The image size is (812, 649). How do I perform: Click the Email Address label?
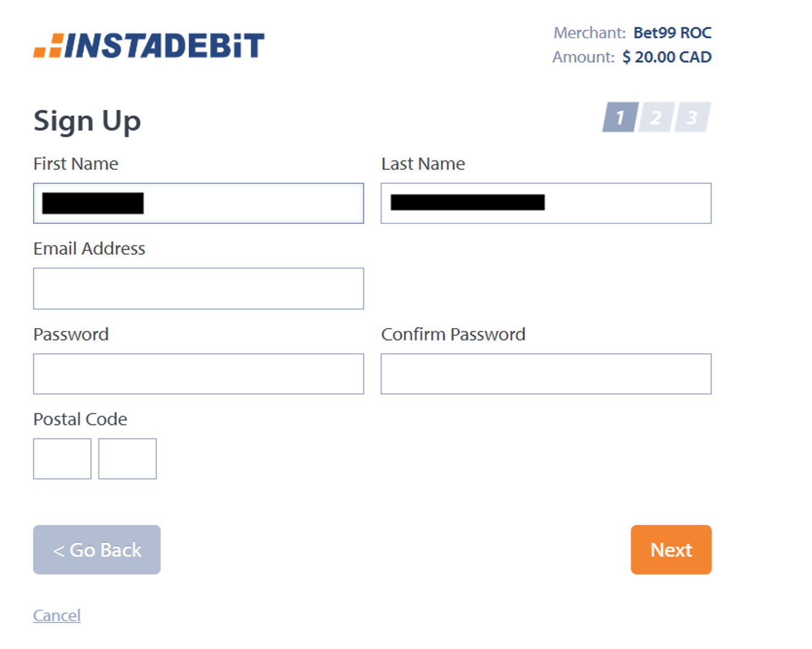pos(89,249)
